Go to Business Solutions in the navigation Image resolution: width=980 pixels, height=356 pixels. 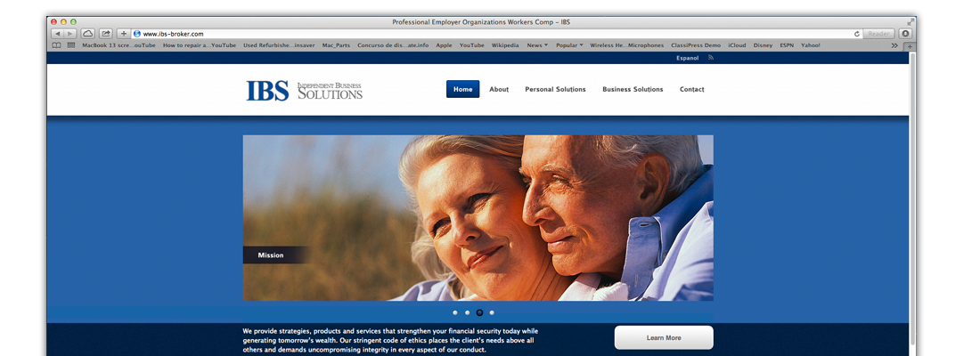click(633, 89)
